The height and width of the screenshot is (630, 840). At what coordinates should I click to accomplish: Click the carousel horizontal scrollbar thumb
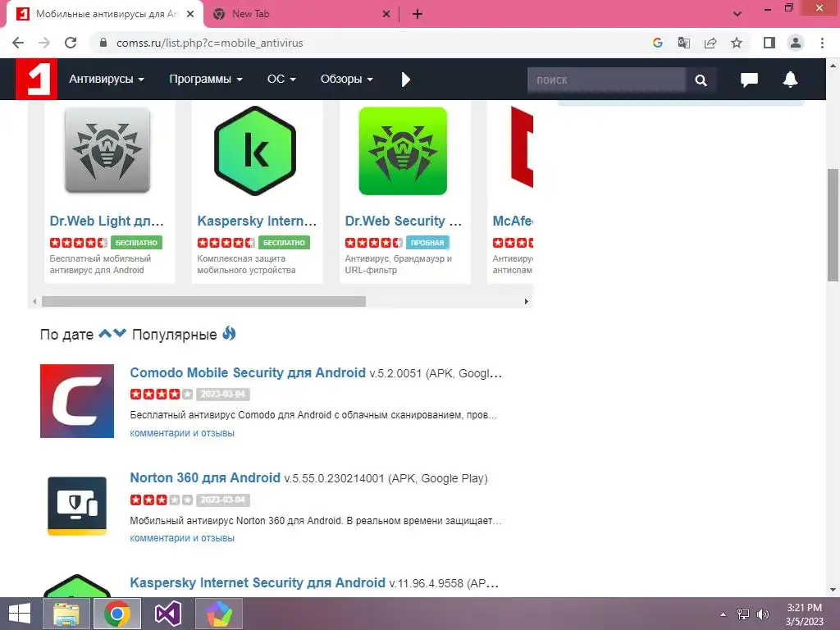click(x=203, y=302)
